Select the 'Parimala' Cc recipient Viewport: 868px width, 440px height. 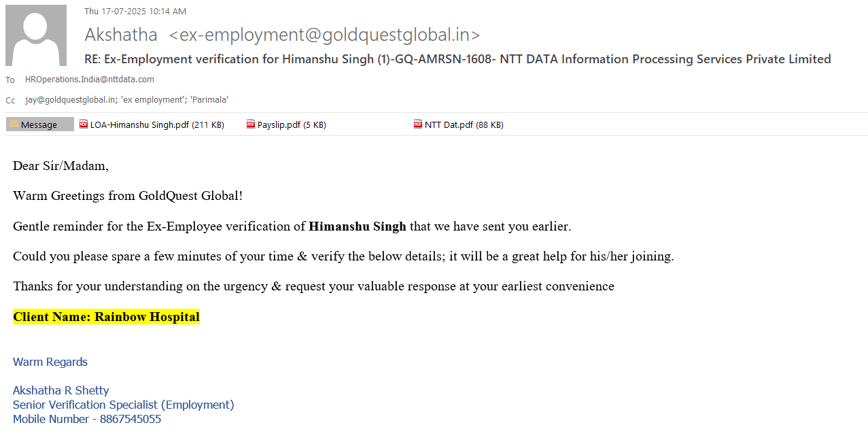coord(209,100)
